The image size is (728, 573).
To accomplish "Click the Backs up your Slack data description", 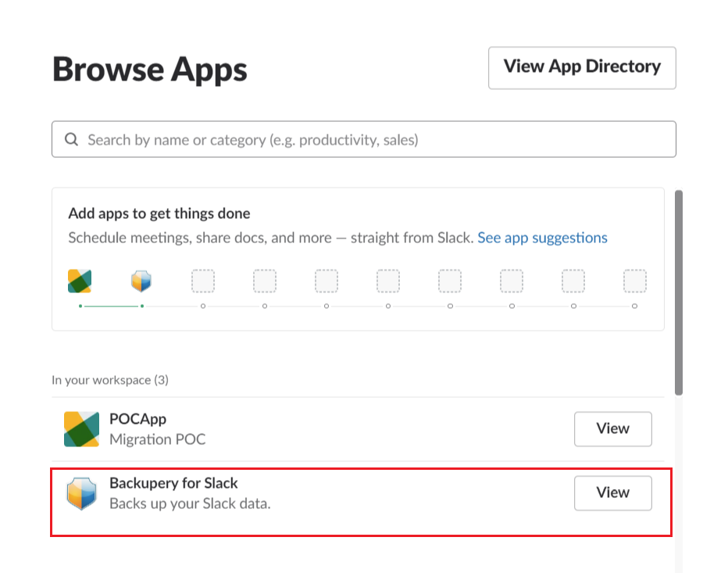I will (190, 503).
